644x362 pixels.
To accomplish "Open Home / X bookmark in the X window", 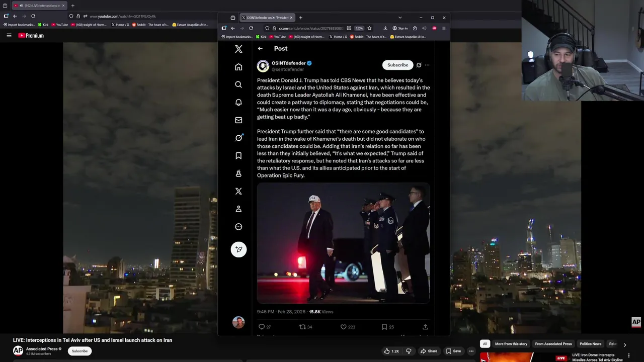I will (338, 37).
